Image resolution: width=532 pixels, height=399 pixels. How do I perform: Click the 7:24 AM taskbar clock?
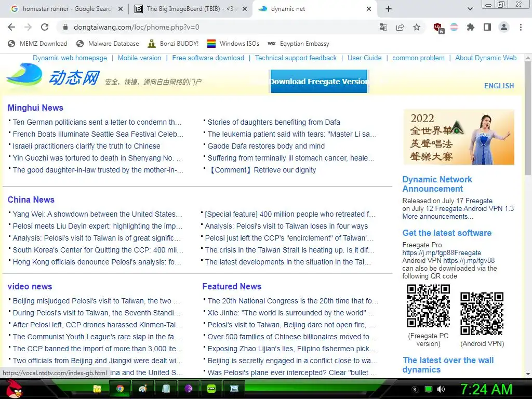(x=486, y=390)
